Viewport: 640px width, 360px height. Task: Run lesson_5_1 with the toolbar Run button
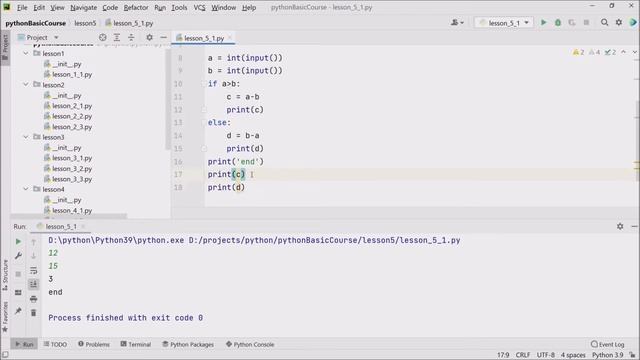click(543, 23)
